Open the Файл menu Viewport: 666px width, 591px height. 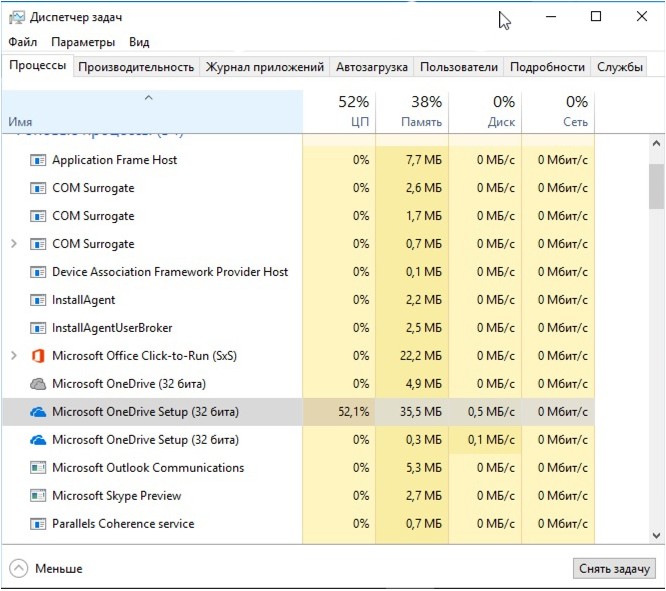[x=23, y=42]
